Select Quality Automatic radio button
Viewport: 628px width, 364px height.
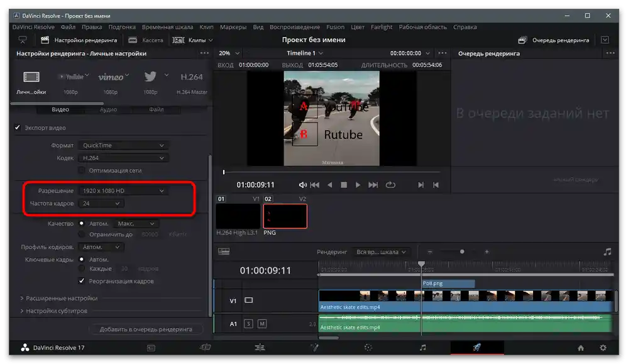[x=81, y=223]
